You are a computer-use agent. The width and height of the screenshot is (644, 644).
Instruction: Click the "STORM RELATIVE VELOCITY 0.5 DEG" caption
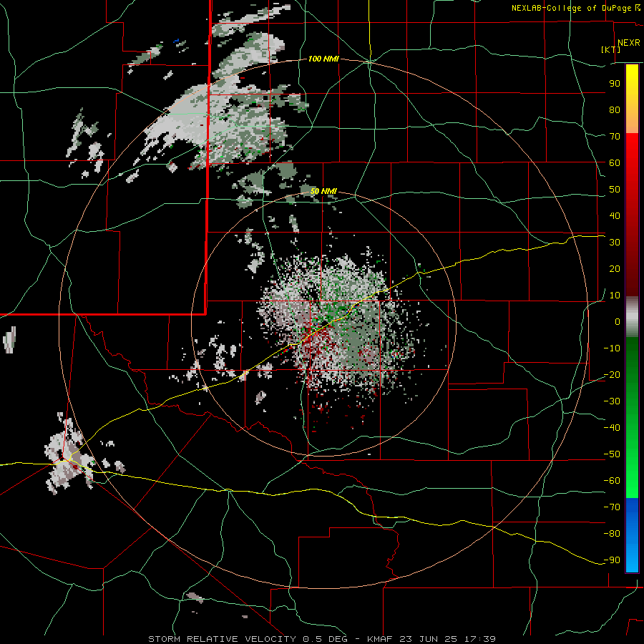[248, 639]
